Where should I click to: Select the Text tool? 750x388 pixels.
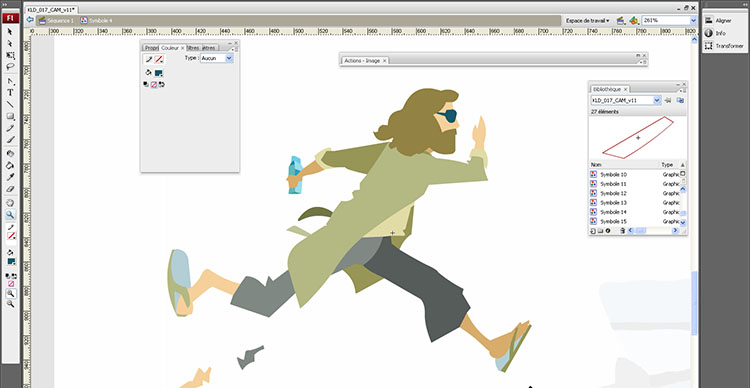[10, 92]
